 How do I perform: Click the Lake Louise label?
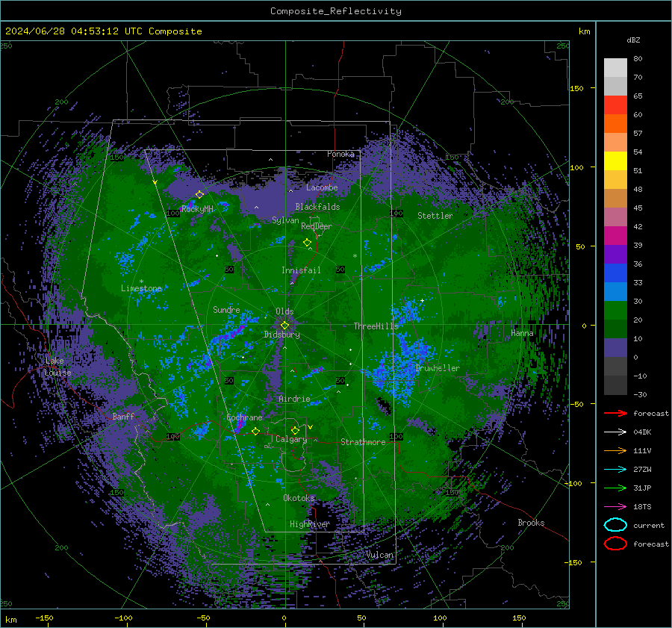coord(57,367)
